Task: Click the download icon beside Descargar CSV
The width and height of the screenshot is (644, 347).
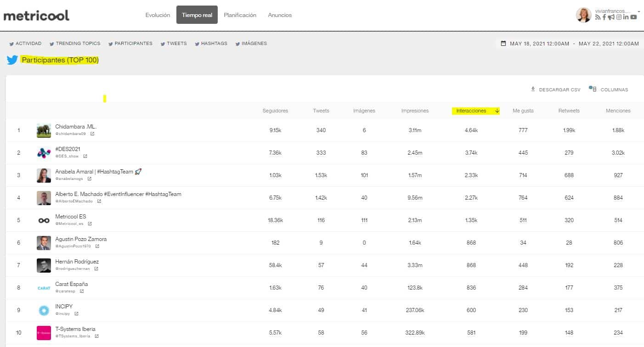Action: [x=533, y=89]
